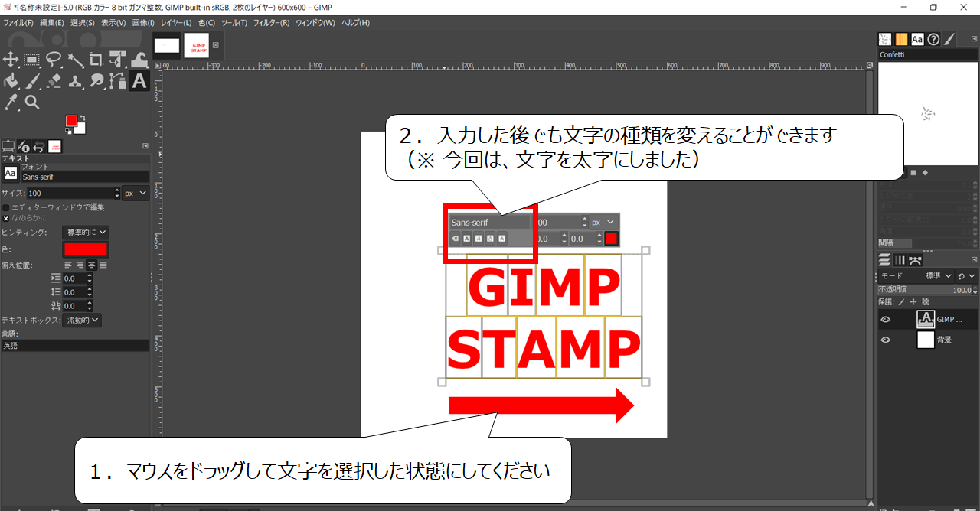This screenshot has height=511, width=980.
Task: Open the レイヤー(L) menu
Action: (176, 23)
